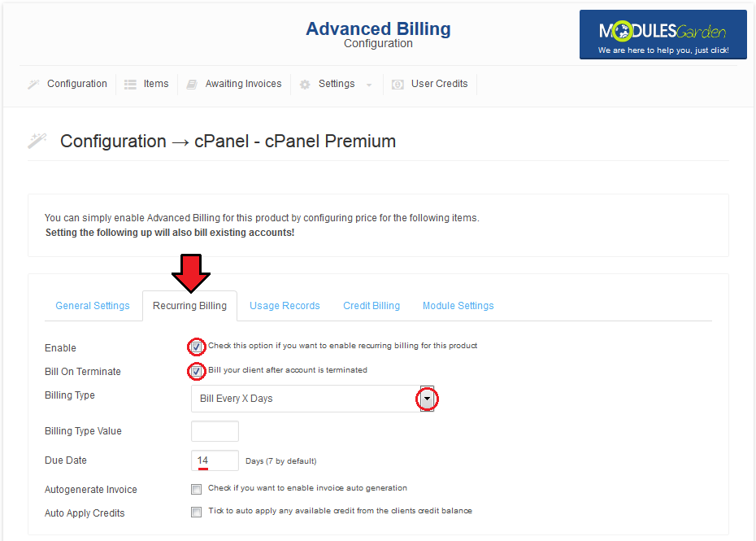Click the ModulesGarden logo banner
Viewport: 756px width, 541px height.
[663, 35]
